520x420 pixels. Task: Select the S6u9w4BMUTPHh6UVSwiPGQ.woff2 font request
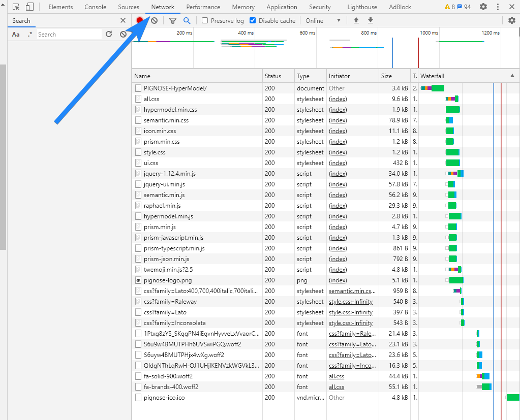point(192,344)
